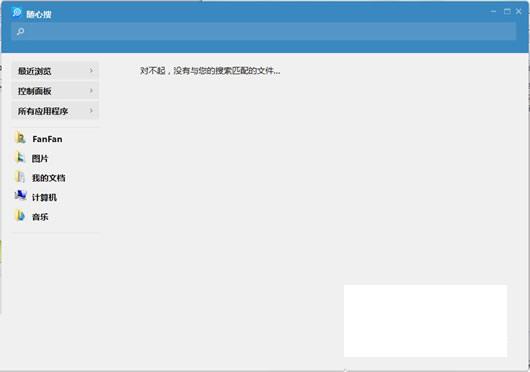
Task: Open the 最近浏览 menu item
Action: 55,71
